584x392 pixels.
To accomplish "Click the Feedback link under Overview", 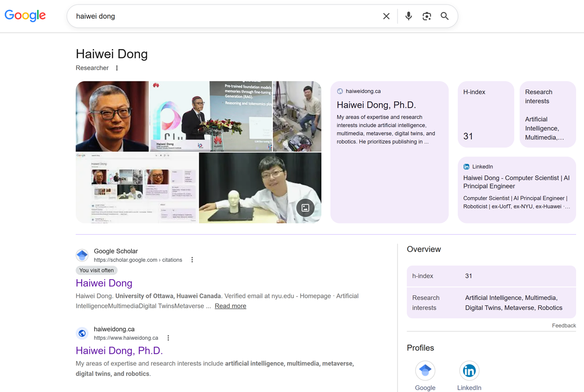I will coord(564,326).
